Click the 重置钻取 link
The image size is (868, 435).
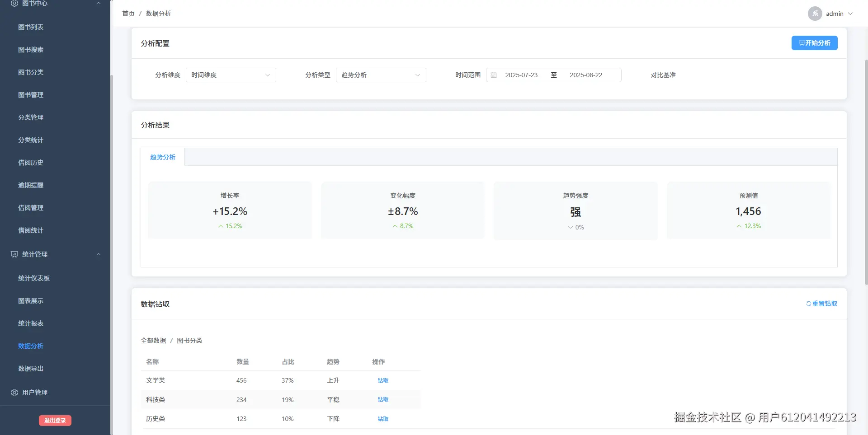[x=821, y=304]
